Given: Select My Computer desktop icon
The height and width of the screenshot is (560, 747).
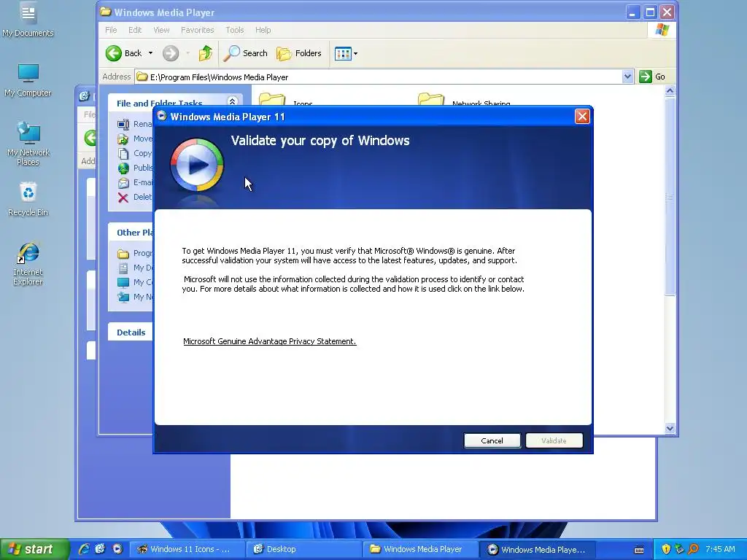Looking at the screenshot, I should coord(28,80).
